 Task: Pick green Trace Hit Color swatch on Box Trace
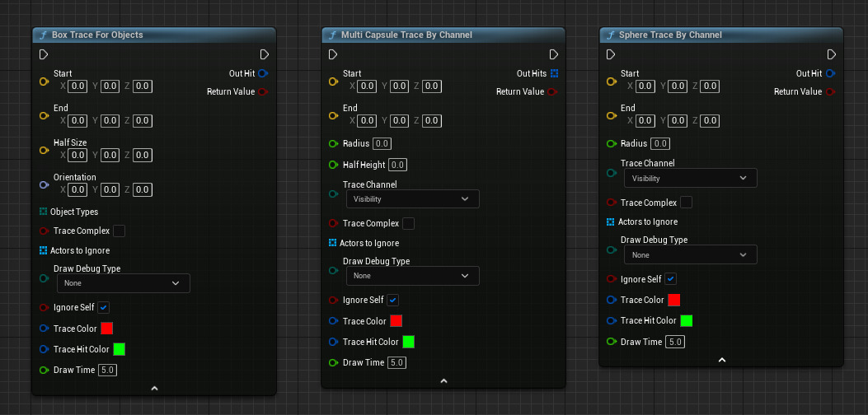coord(119,349)
